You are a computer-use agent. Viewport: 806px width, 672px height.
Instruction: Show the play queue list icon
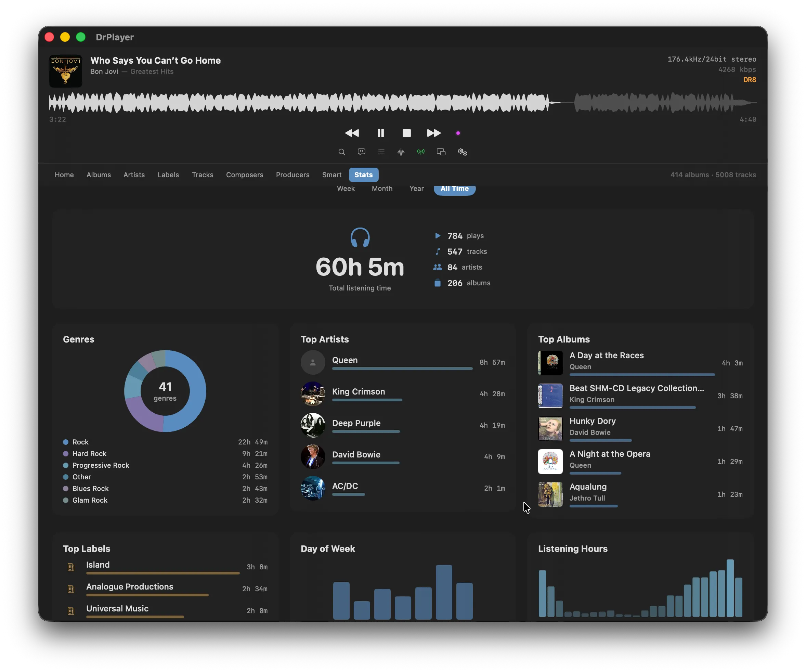tap(381, 152)
